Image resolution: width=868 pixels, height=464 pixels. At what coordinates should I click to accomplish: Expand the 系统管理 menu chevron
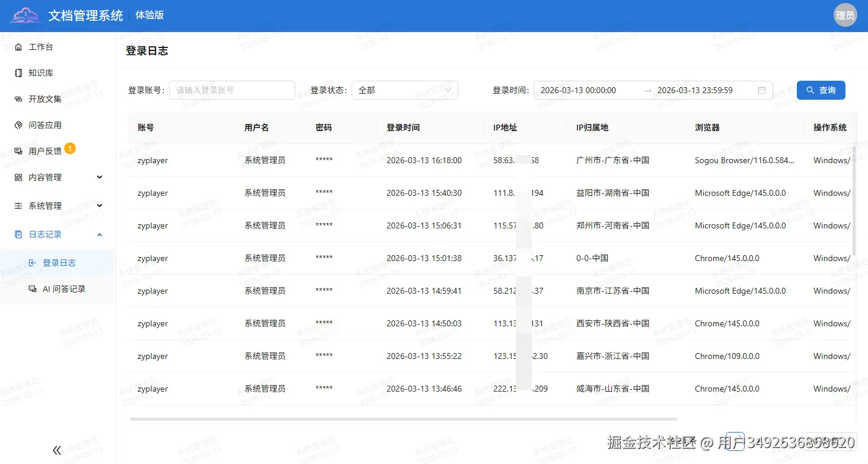point(100,205)
